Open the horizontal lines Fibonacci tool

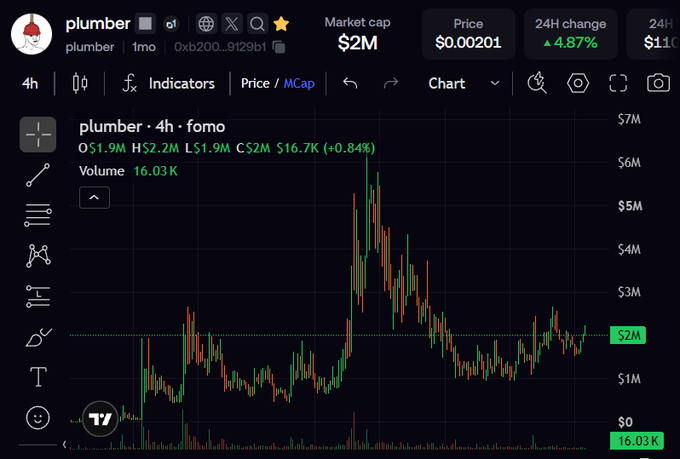tap(38, 215)
